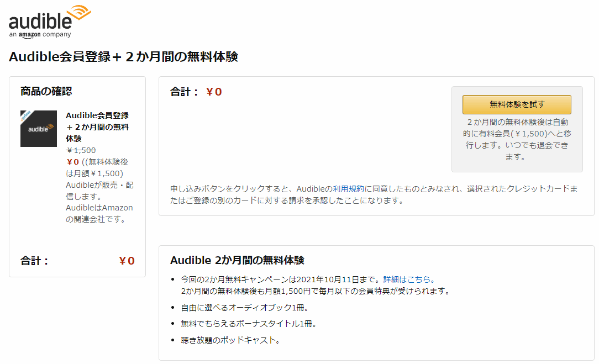
Task: Open the 利用規約 link
Action: (x=348, y=189)
